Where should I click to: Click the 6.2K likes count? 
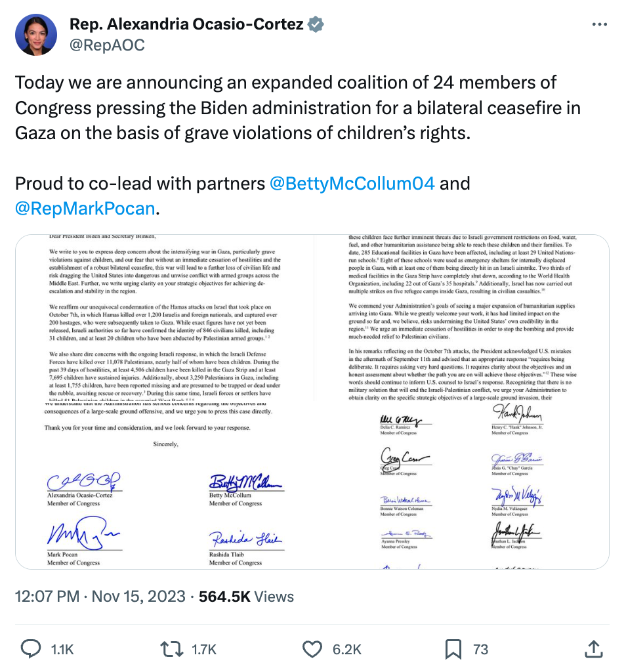click(x=346, y=649)
